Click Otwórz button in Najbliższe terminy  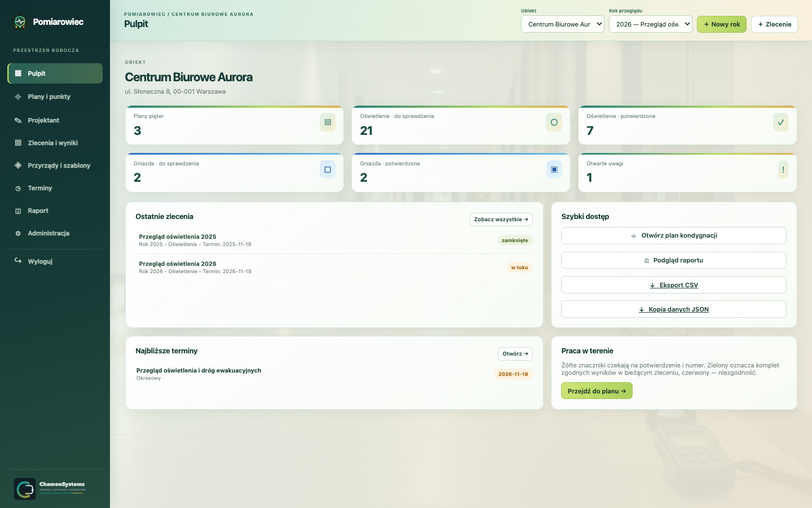click(515, 354)
